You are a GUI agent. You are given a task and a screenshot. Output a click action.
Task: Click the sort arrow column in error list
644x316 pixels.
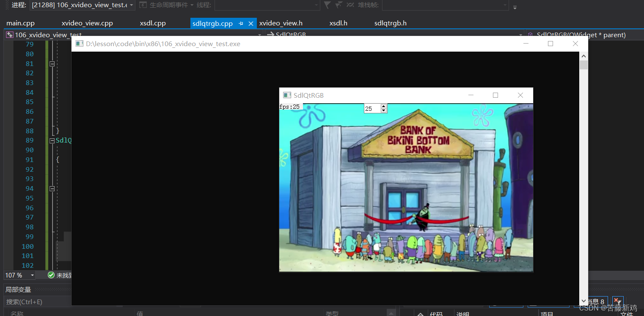420,314
